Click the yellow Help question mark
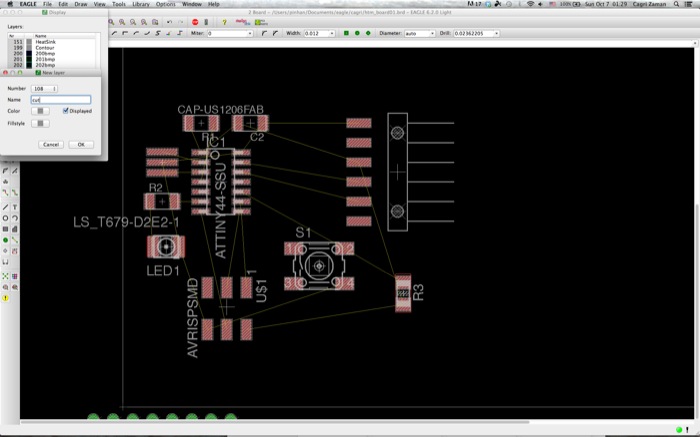The width and height of the screenshot is (700, 437). coord(225,22)
